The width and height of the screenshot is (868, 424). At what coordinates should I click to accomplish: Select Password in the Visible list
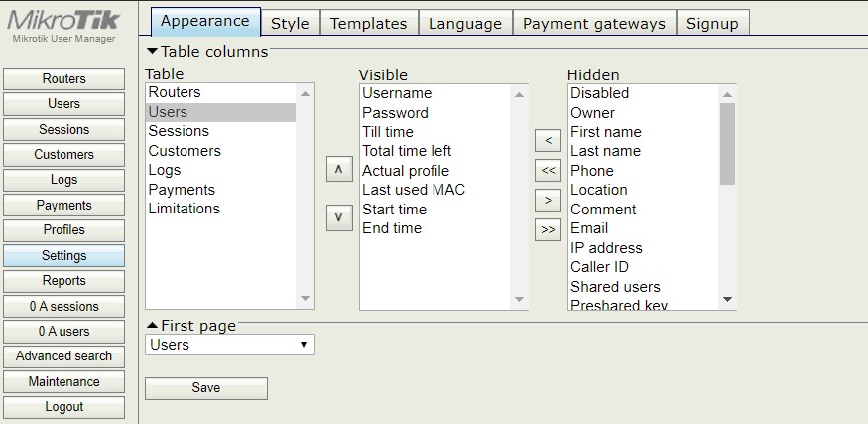coord(395,113)
